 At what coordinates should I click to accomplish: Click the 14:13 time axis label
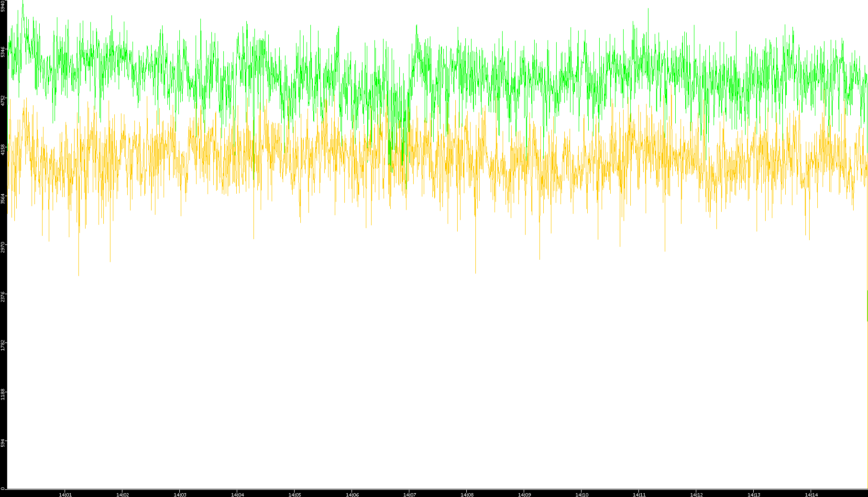tap(754, 494)
